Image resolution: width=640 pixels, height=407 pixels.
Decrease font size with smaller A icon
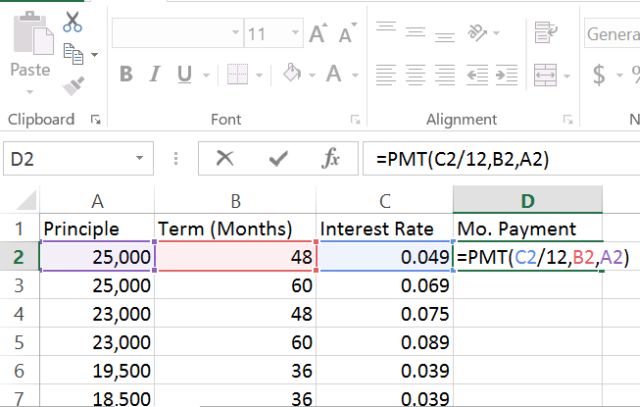pyautogui.click(x=347, y=33)
